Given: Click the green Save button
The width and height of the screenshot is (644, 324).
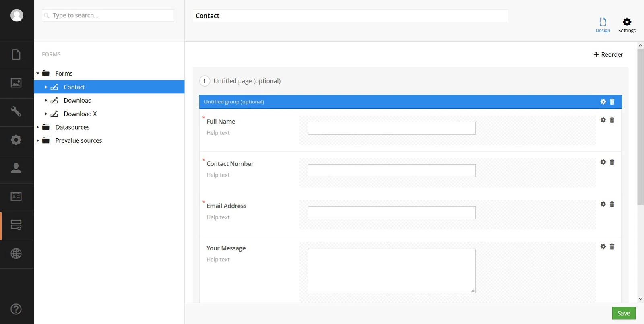Looking at the screenshot, I should (623, 313).
